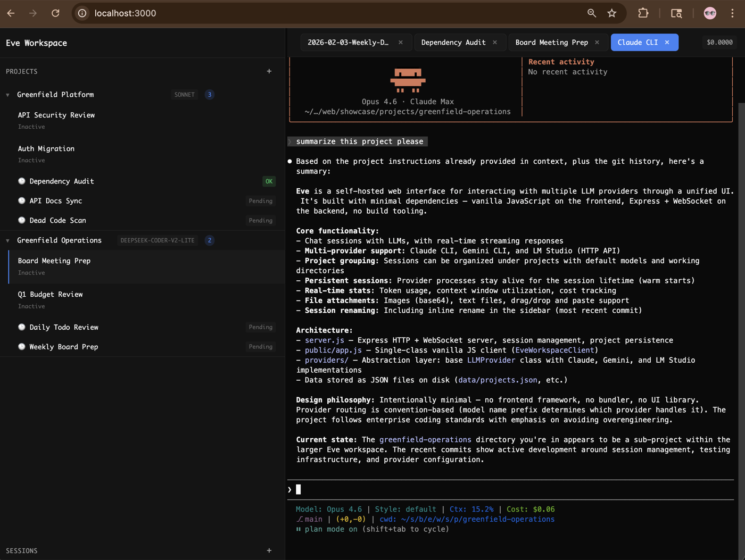Click the browser extensions puzzle icon
The width and height of the screenshot is (745, 560).
[643, 13]
